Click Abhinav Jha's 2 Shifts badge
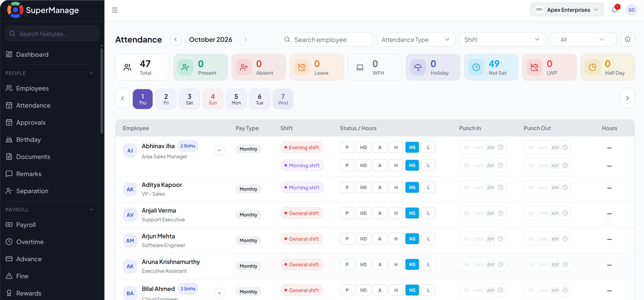This screenshot has width=644, height=300. pos(188,146)
